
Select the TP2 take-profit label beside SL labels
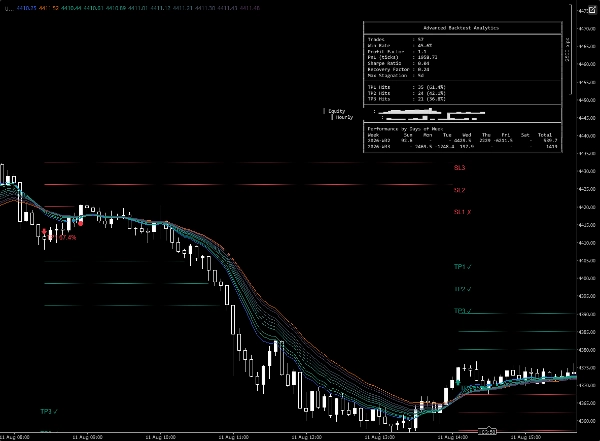tap(463, 289)
